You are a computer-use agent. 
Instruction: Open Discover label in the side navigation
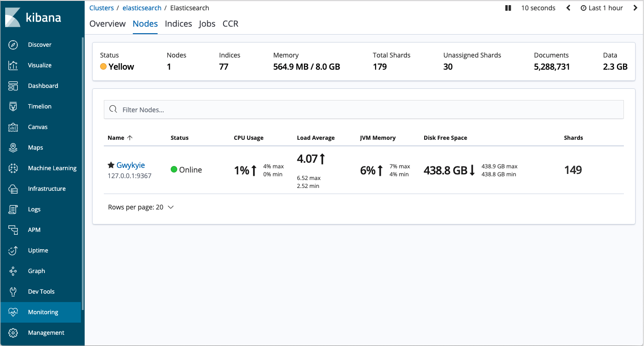40,45
